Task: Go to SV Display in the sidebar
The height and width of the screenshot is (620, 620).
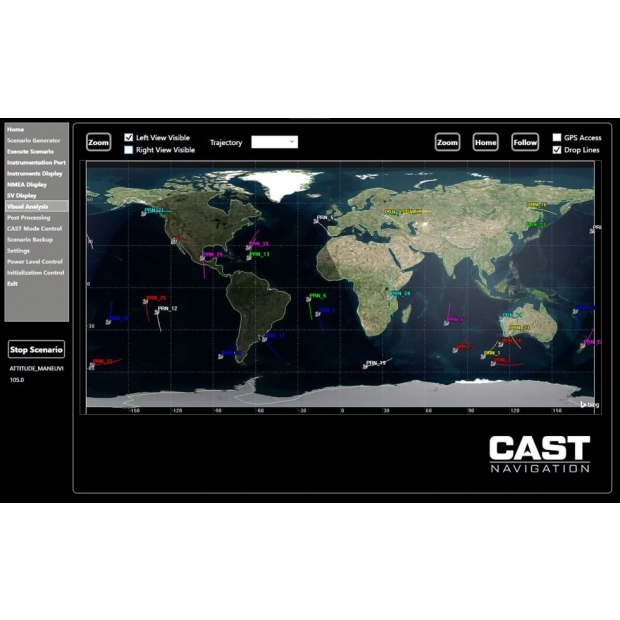Action: click(22, 195)
